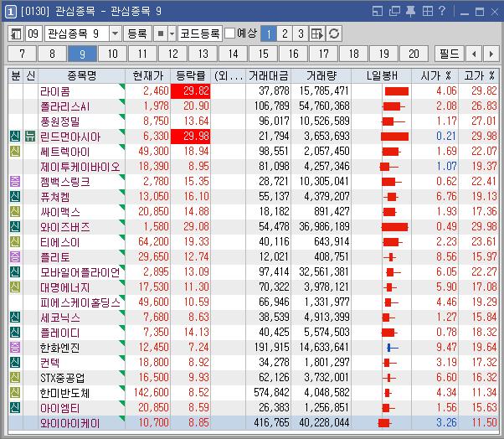This screenshot has height=439, width=504.
Task: Click the 신 badge in the STX중공업 row
Action: click(15, 377)
